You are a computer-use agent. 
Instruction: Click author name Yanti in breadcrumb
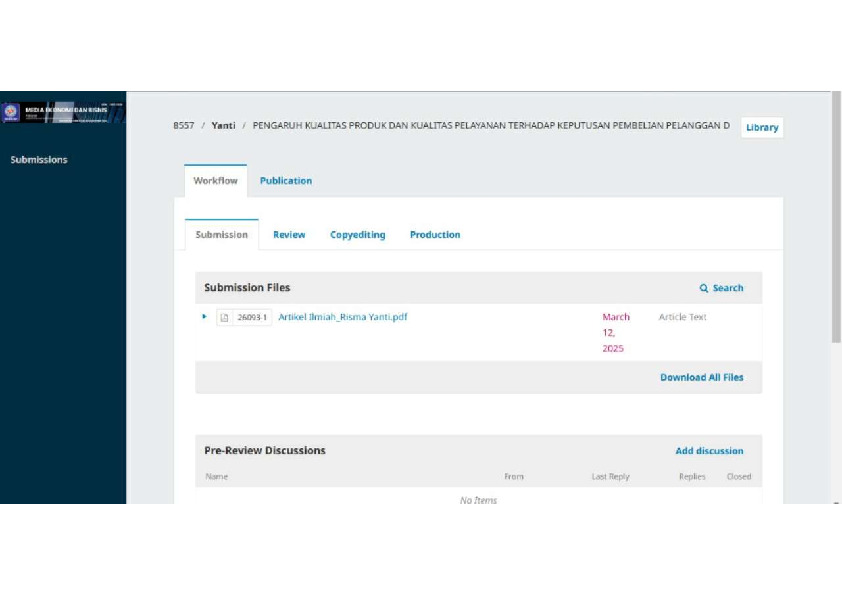pyautogui.click(x=223, y=126)
